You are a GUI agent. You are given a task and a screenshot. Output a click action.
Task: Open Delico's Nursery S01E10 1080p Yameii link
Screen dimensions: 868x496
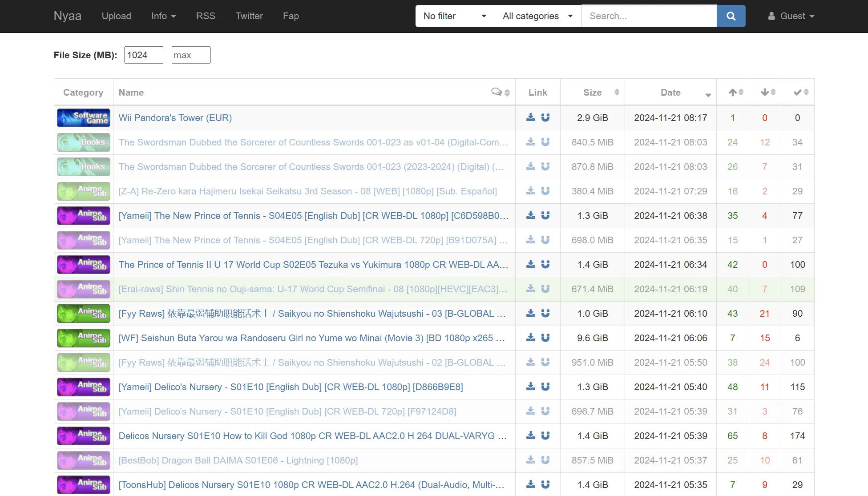tap(291, 387)
